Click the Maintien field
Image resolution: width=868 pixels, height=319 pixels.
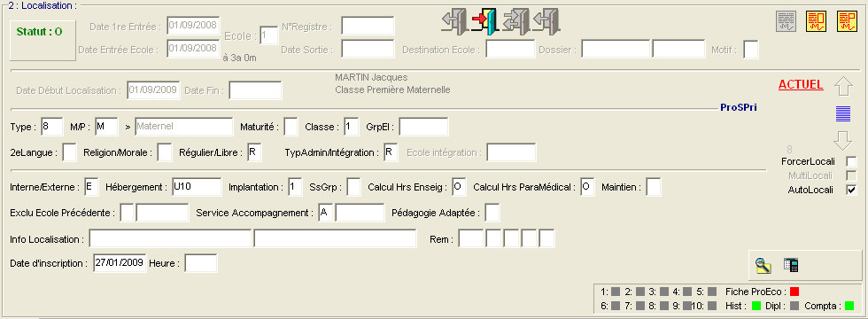click(x=654, y=187)
